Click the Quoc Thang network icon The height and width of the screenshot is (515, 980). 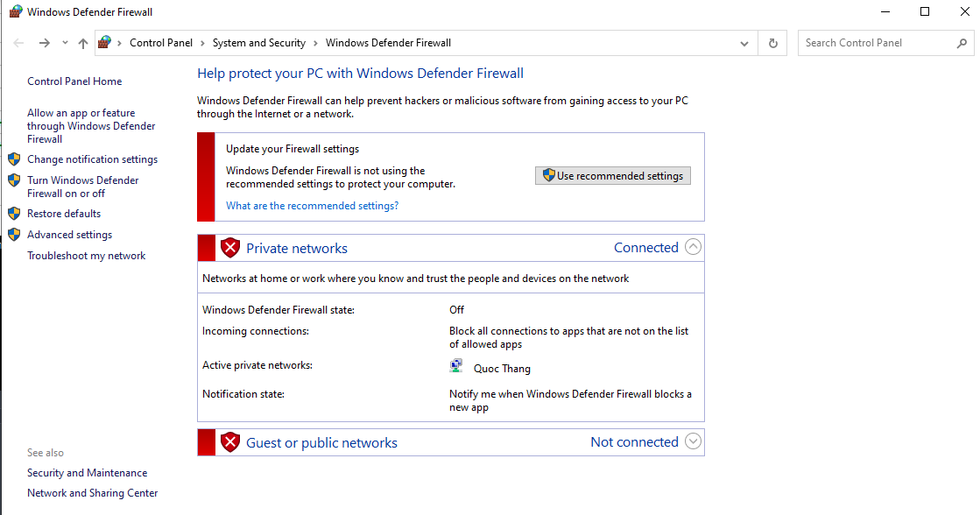456,367
